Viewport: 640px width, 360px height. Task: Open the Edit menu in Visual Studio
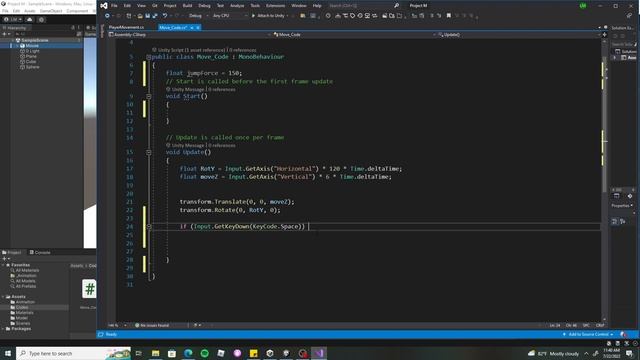[127, 6]
